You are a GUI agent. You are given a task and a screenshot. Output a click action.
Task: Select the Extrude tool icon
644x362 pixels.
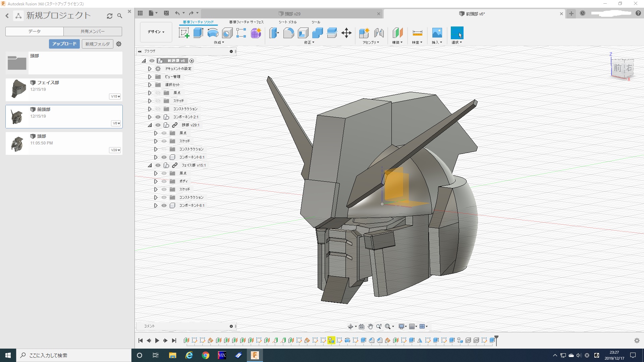[198, 33]
